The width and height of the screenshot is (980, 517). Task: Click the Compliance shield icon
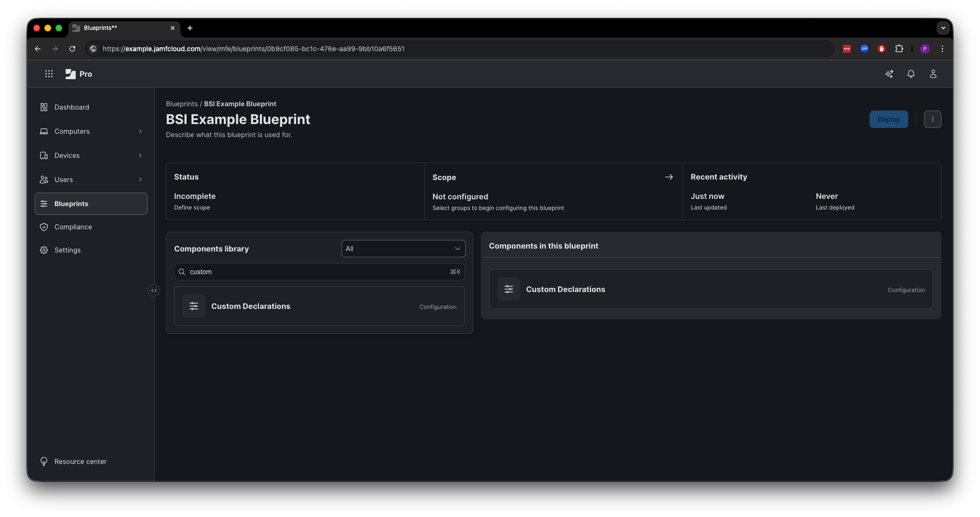coord(44,227)
